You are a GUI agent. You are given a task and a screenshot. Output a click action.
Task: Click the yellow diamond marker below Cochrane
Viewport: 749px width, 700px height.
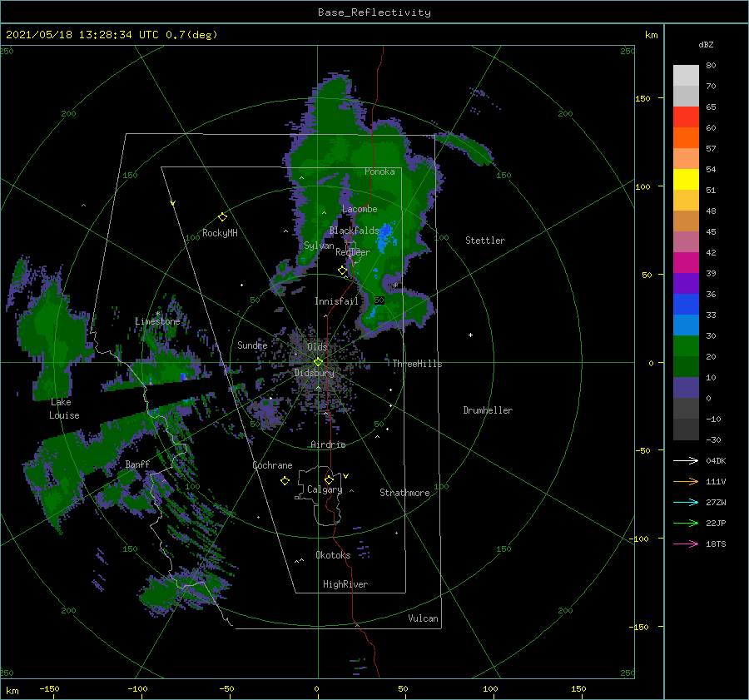pyautogui.click(x=285, y=481)
